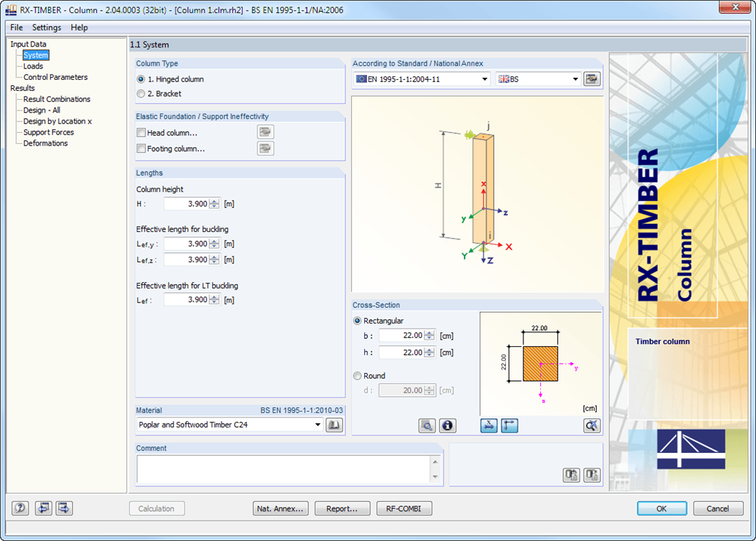Select Round cross-section option
The height and width of the screenshot is (541, 756).
click(357, 375)
